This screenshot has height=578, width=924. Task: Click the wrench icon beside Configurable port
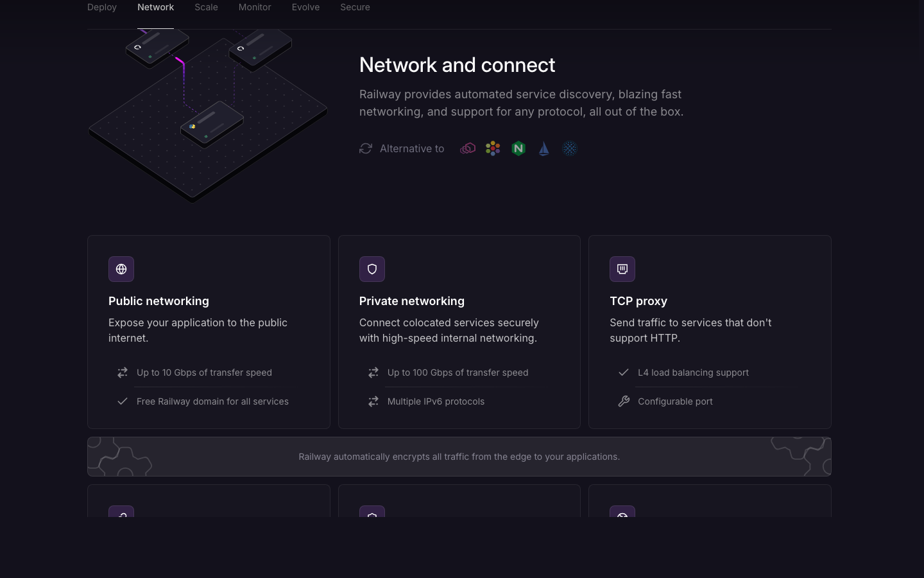click(624, 401)
